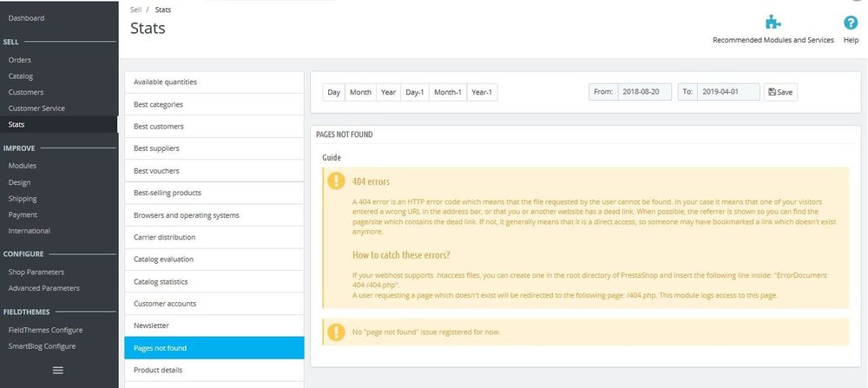Click warning icon beside no issue message
Image resolution: width=868 pixels, height=388 pixels.
[x=336, y=332]
